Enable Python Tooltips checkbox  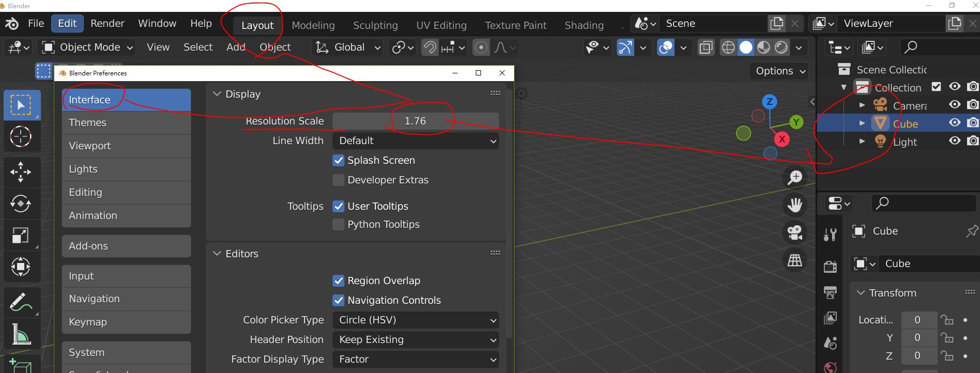tap(339, 225)
